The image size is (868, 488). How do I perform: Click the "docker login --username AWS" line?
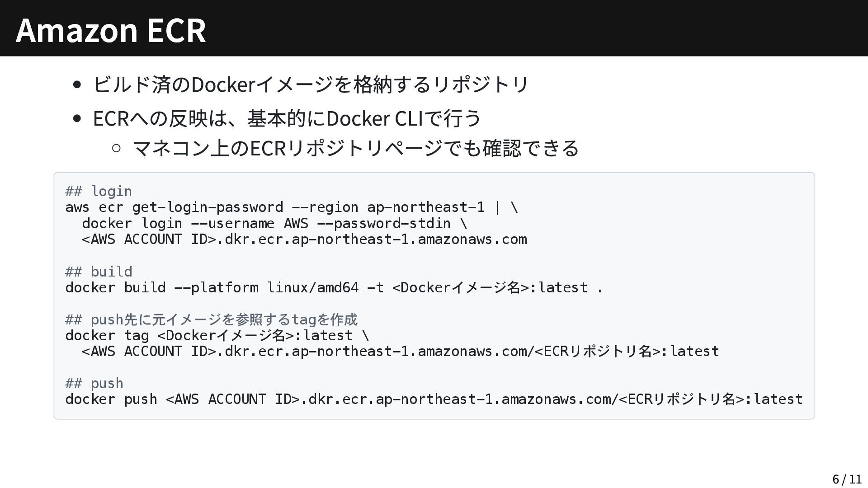coord(274,223)
